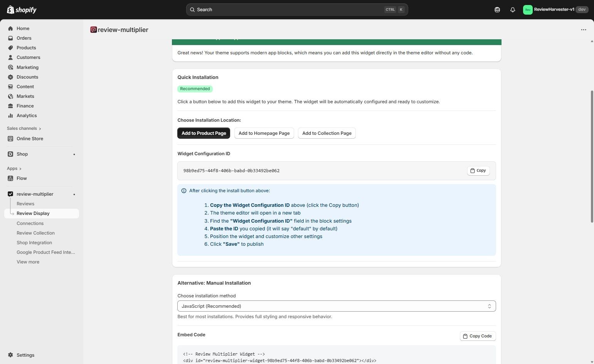This screenshot has height=364, width=594.
Task: Open the admin tools icon left of notifications
Action: 497,9
